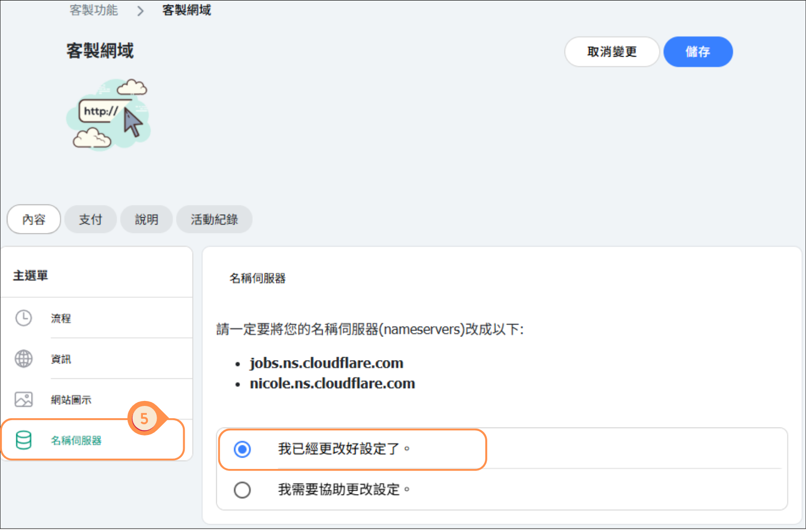Go back via 客製功能 breadcrumb link
The width and height of the screenshot is (806, 532).
pos(94,10)
